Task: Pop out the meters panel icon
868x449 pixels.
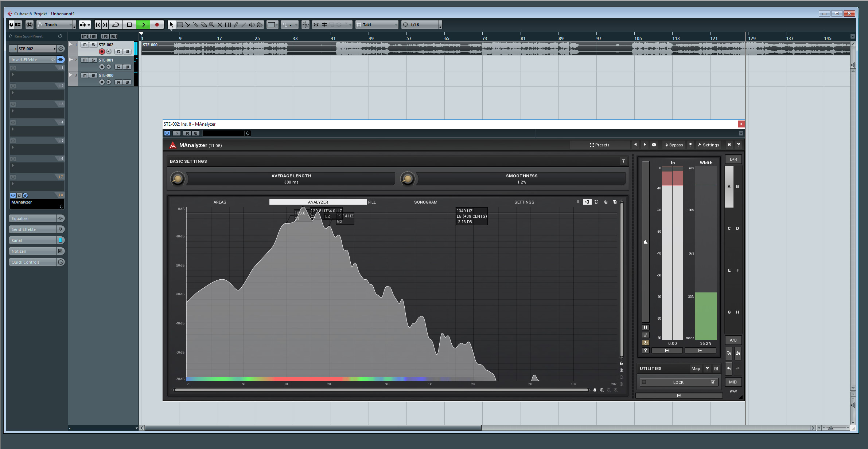Action: 645,335
